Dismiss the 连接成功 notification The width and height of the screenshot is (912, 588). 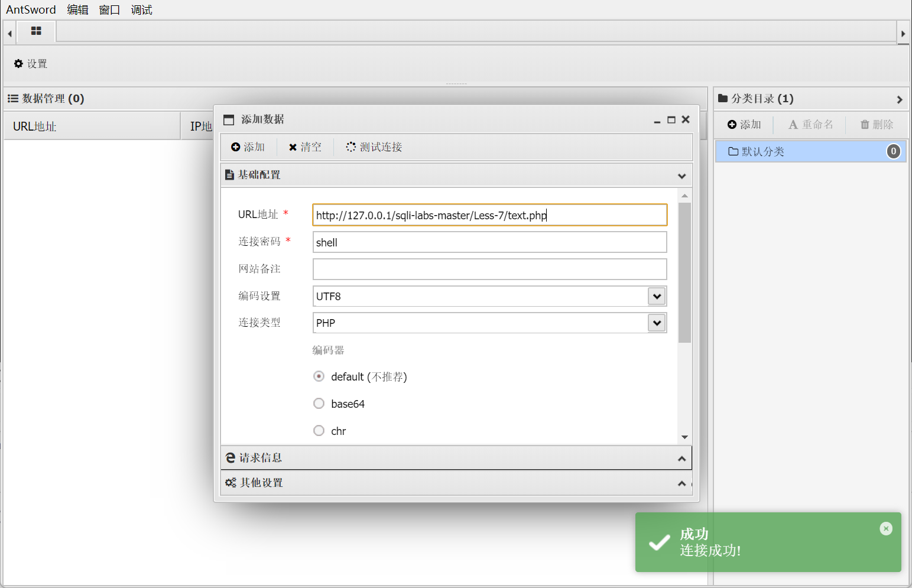coord(885,528)
